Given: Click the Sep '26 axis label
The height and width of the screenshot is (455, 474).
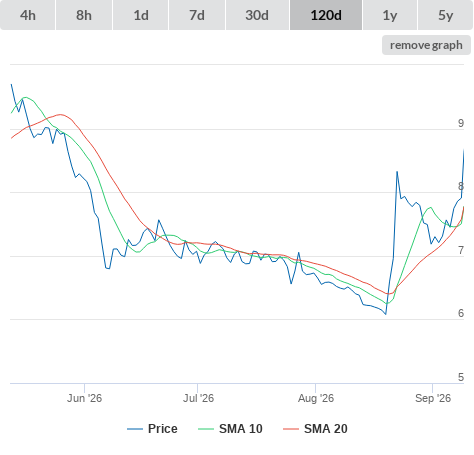Looking at the screenshot, I should 433,398.
